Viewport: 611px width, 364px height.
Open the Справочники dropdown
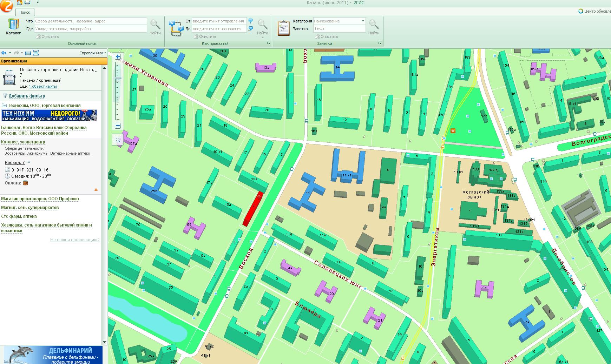(x=92, y=53)
